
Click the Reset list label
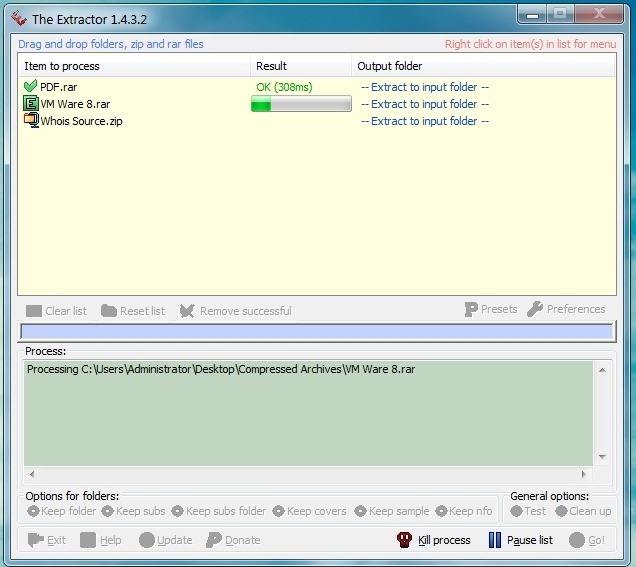142,311
